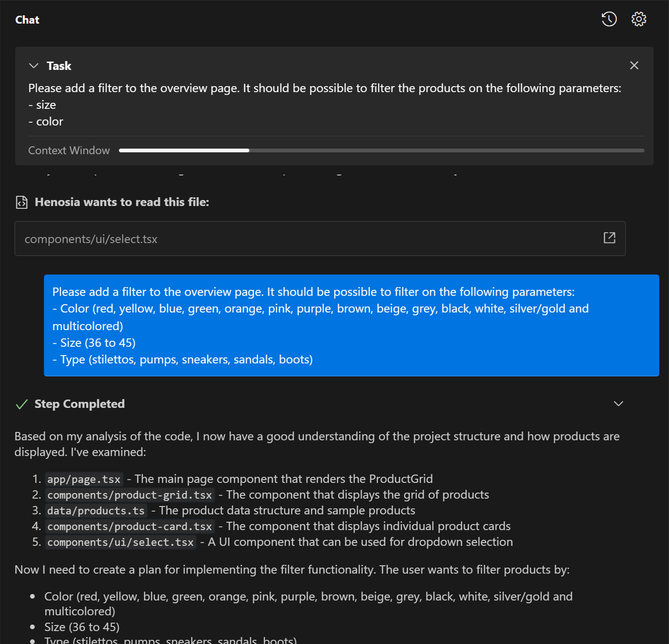Click the Chat panel title
This screenshot has width=669, height=644.
[27, 20]
